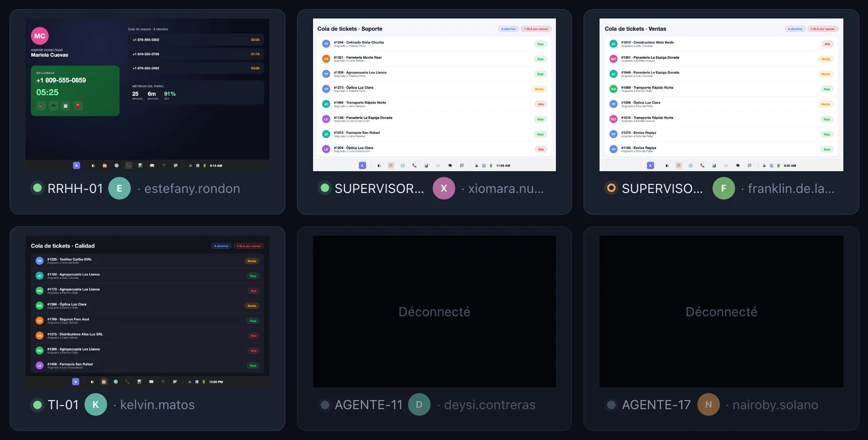
Task: Click the username nairoby.solano
Action: pos(775,405)
